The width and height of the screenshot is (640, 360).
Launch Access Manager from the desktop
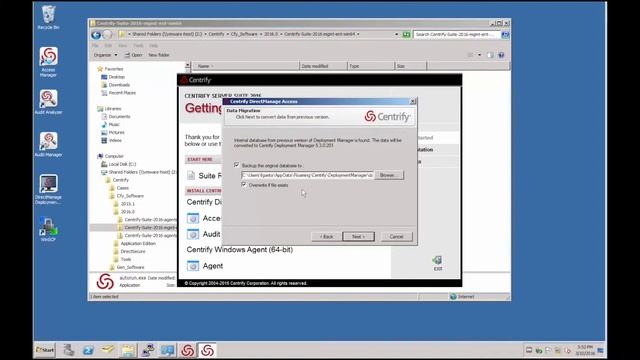tap(48, 62)
